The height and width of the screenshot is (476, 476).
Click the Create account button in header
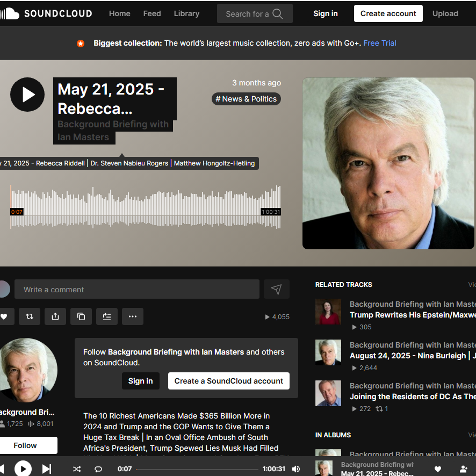coord(388,13)
